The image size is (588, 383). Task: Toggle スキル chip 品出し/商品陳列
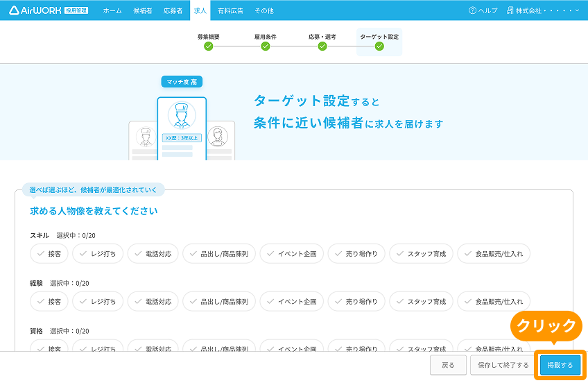pos(219,253)
